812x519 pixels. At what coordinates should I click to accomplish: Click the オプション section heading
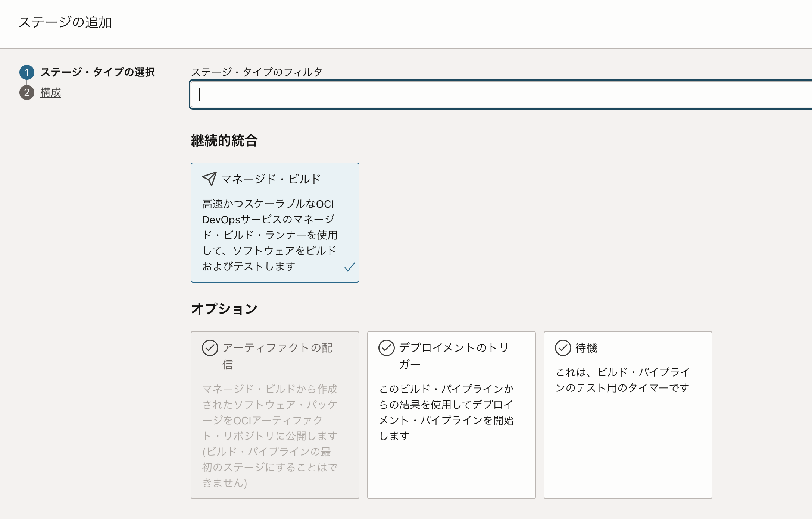223,308
